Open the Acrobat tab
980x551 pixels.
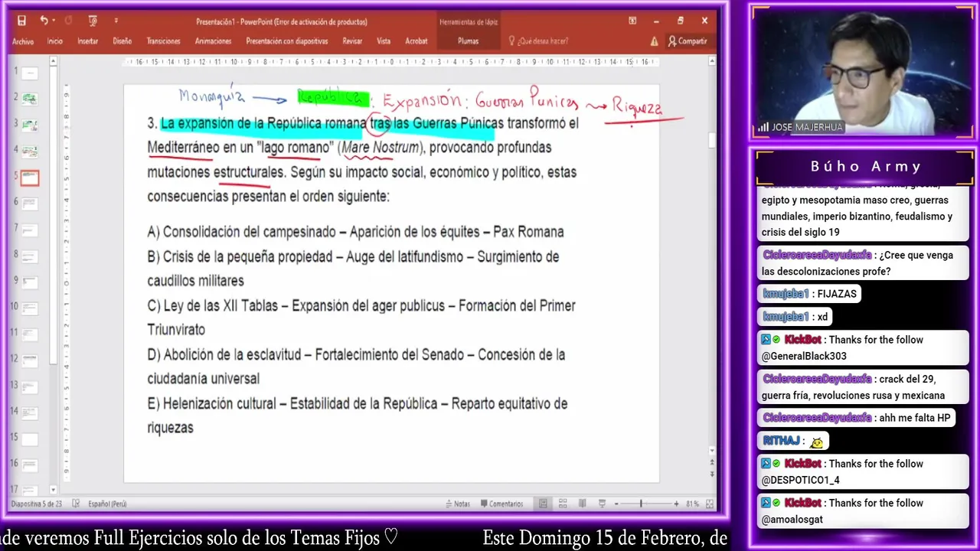[416, 41]
